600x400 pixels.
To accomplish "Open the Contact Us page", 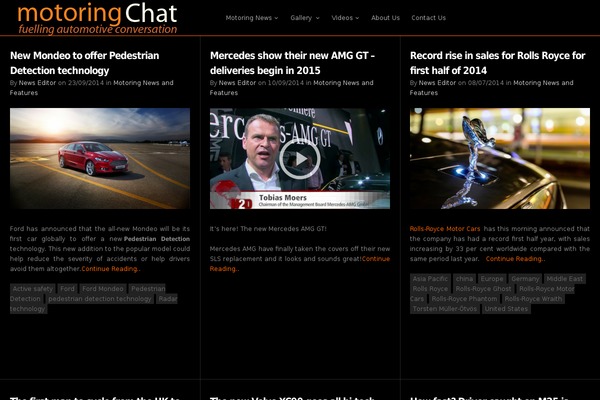I will click(x=429, y=18).
